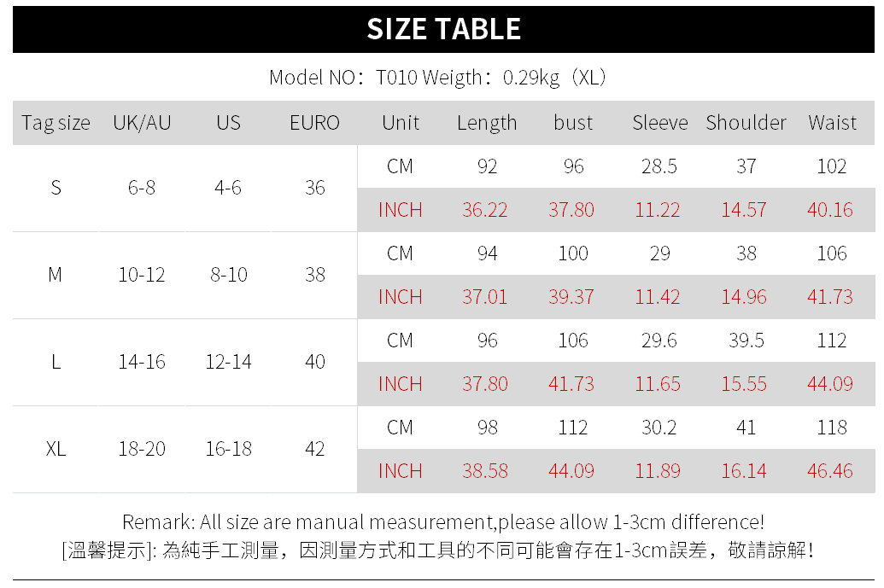Click the 39.37 inch bust value

[571, 297]
